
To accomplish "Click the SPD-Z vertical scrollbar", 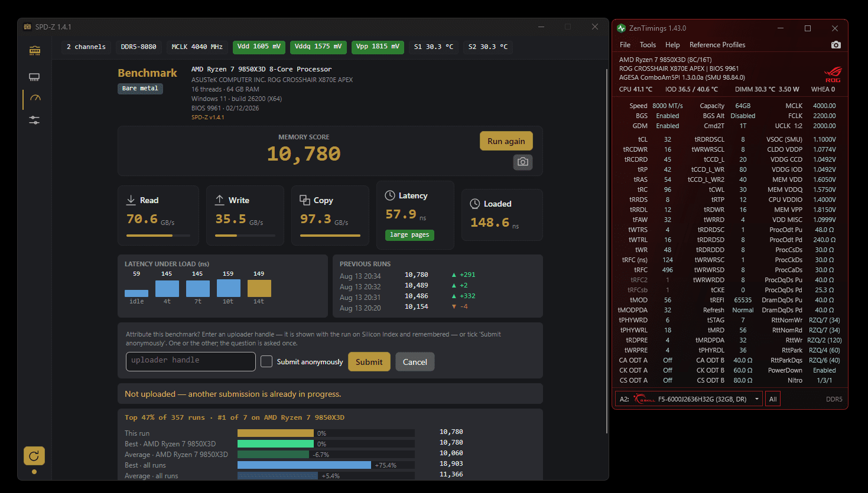I will 607,251.
